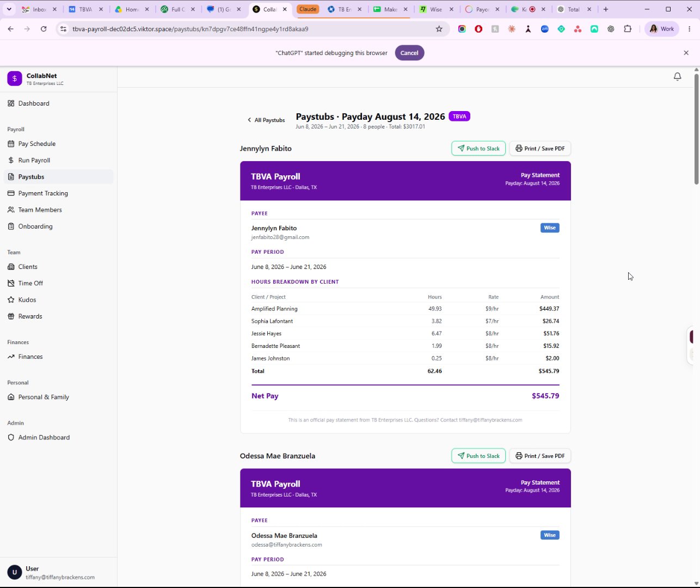
Task: Go to Onboarding section
Action: coord(58,226)
